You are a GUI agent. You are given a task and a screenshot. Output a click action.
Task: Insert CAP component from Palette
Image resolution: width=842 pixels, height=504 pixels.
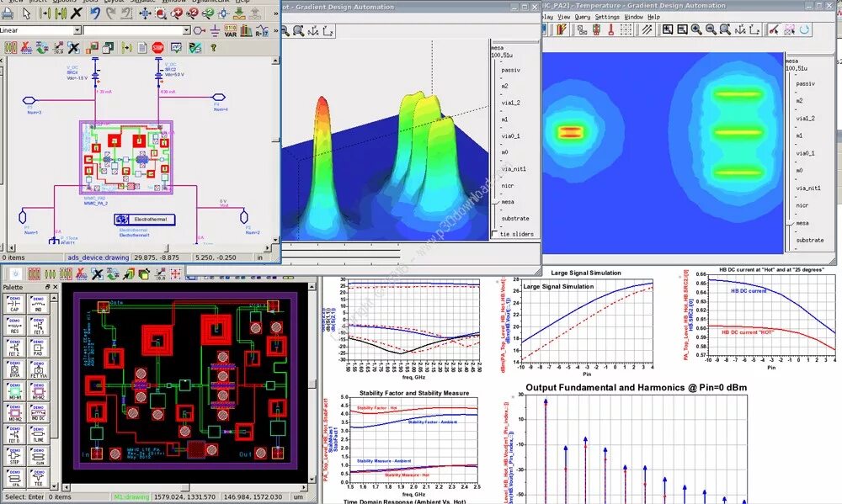[x=14, y=305]
